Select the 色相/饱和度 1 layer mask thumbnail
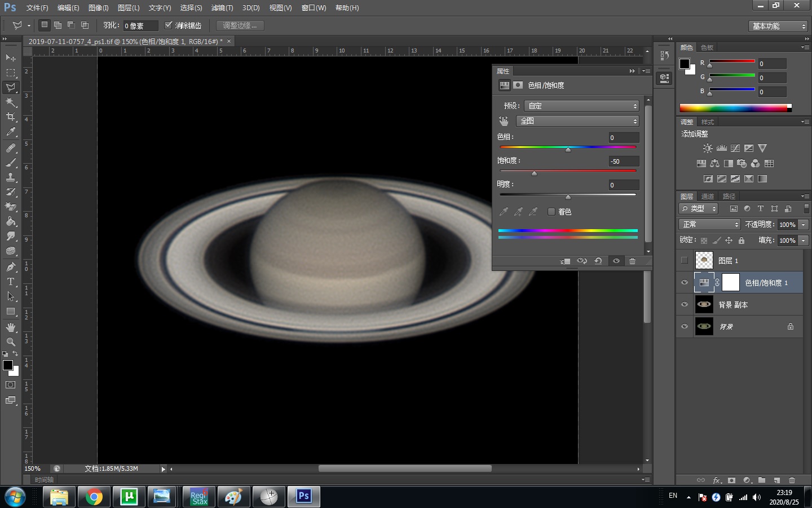This screenshot has height=508, width=812. [731, 282]
